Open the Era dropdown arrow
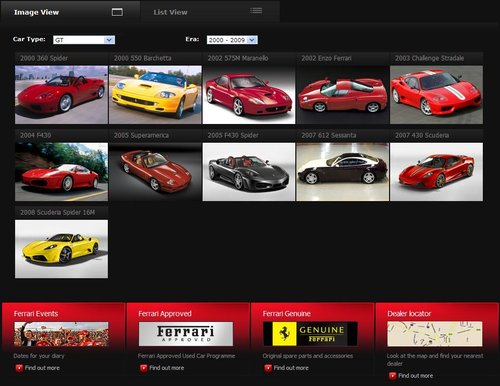The image size is (500, 386). (252, 40)
